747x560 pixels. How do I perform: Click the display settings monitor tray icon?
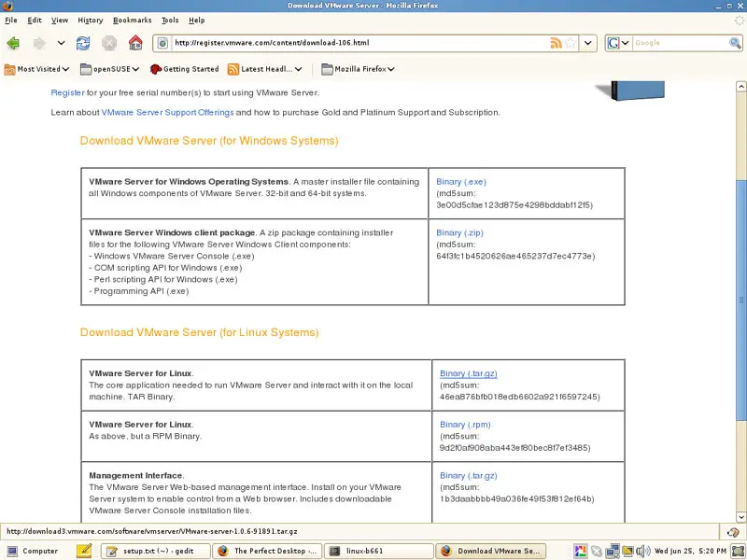(627, 551)
